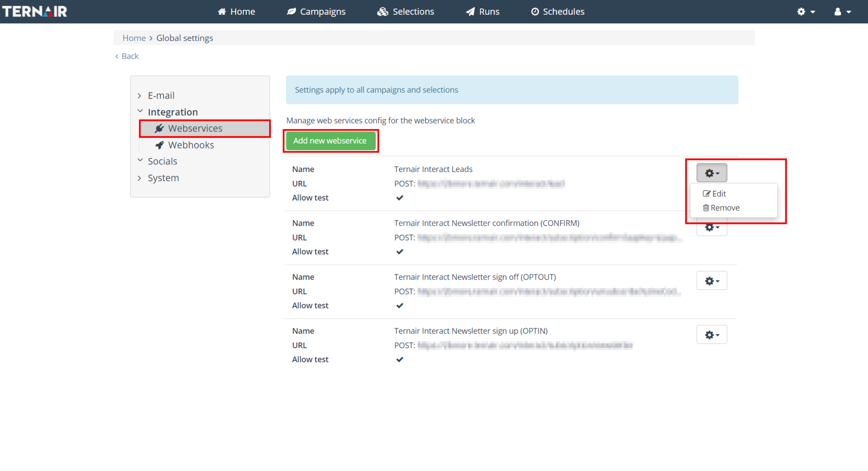The height and width of the screenshot is (471, 868).
Task: Click the blurred POST URL of OPTIN webservice
Action: (x=525, y=346)
